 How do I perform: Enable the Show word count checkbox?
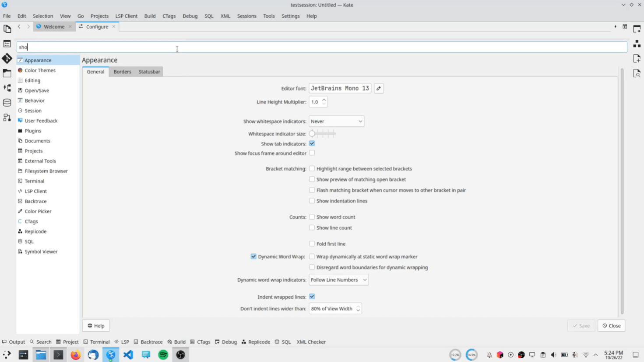tap(312, 216)
